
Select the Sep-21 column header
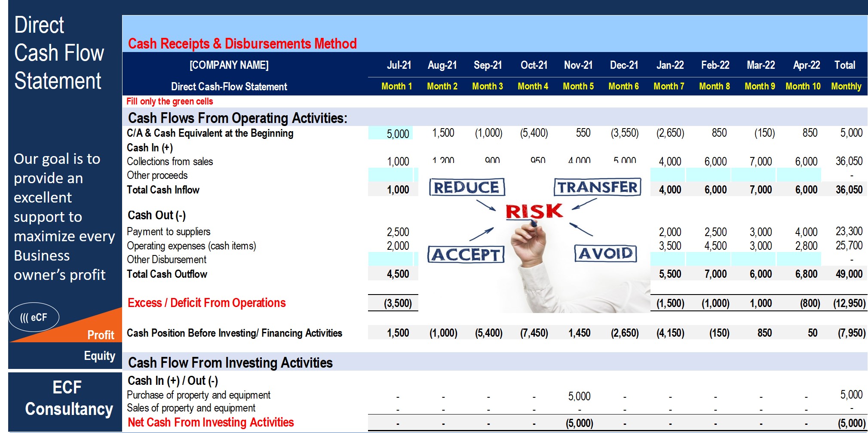tap(488, 65)
